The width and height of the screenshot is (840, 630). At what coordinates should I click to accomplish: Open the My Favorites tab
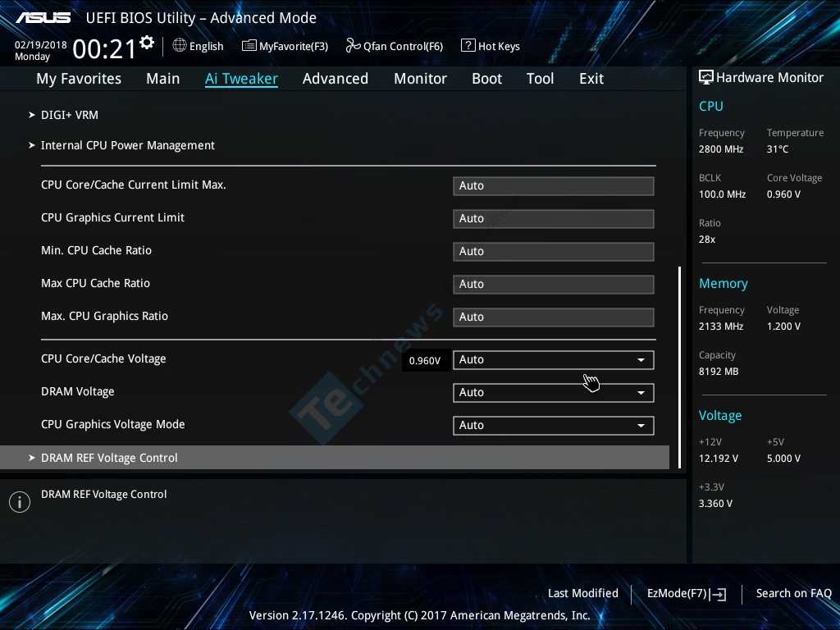click(x=79, y=79)
